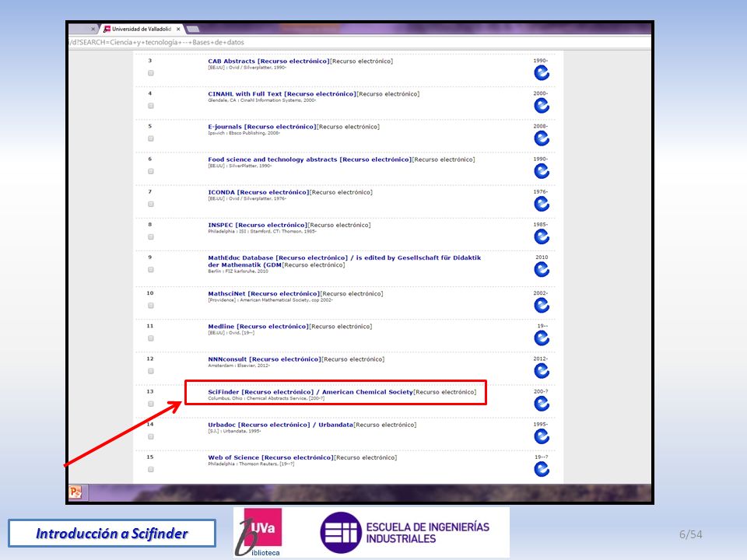Tick the checkbox for record 10 MathsciNet
The image size is (747, 560).
pos(150,306)
